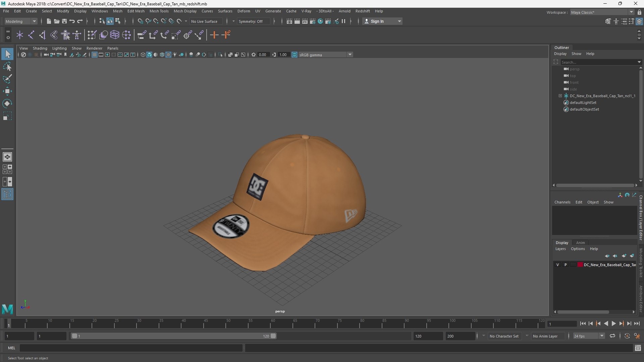Toggle loop playback mode button

pos(612,336)
